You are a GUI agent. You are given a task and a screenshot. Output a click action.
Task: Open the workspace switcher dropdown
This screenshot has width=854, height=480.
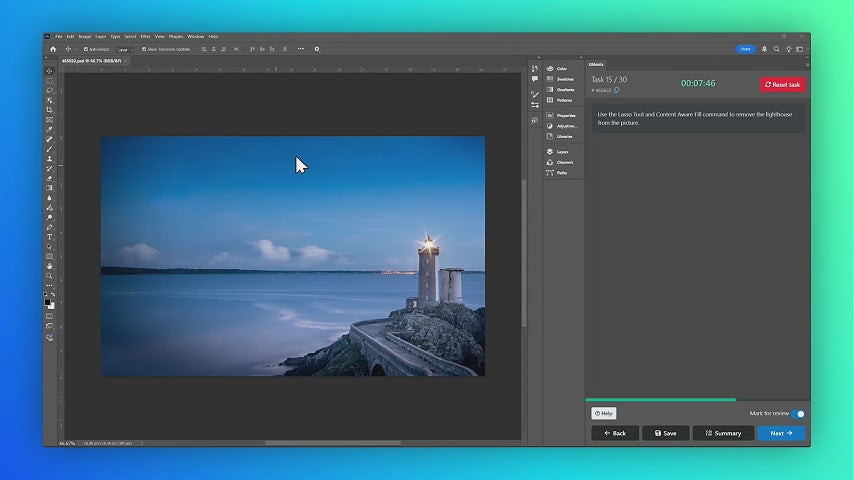pyautogui.click(x=799, y=49)
